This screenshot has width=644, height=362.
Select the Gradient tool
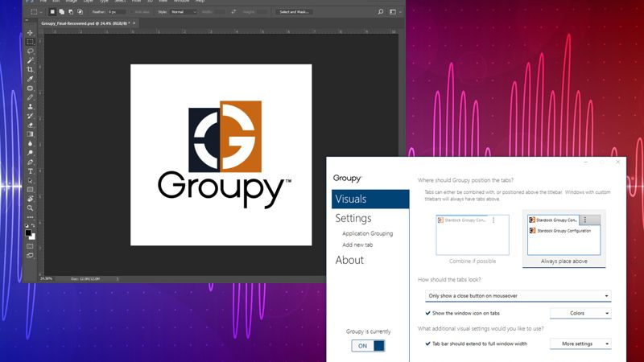[x=30, y=134]
